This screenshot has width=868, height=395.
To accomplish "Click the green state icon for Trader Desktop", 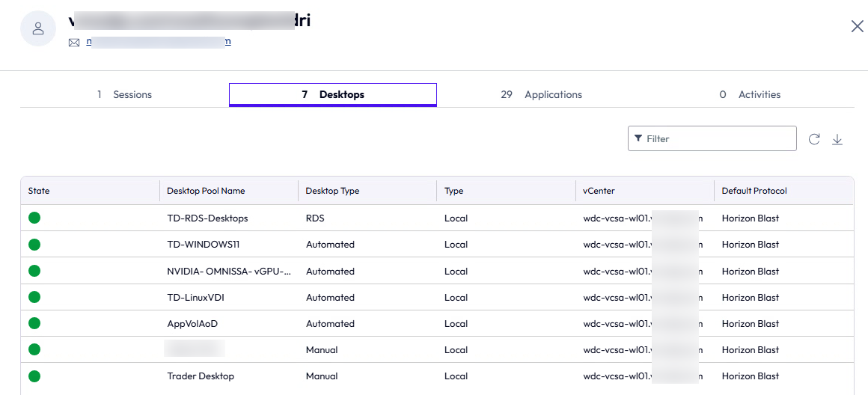I will (34, 376).
